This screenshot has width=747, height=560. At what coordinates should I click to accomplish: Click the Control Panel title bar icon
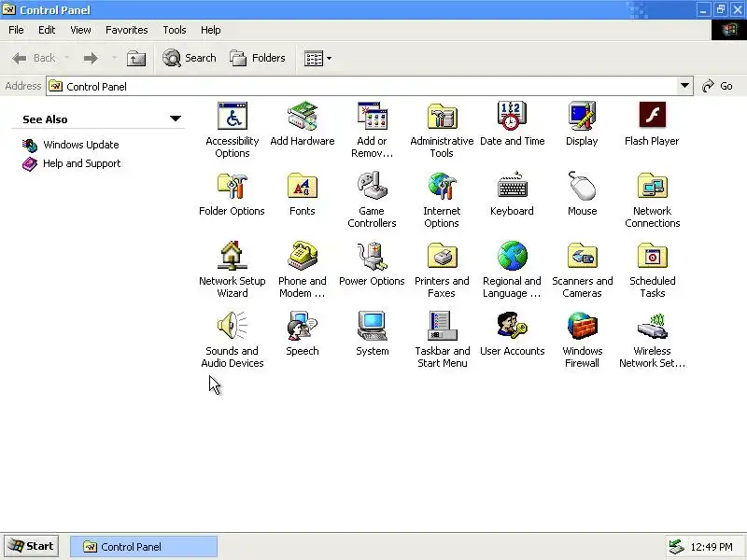8,9
